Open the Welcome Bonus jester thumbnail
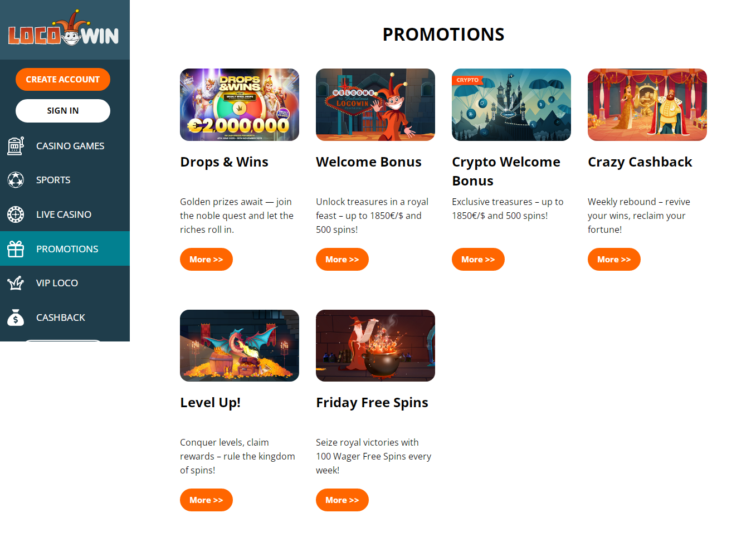Viewport: 756px width, 542px height. pos(375,105)
